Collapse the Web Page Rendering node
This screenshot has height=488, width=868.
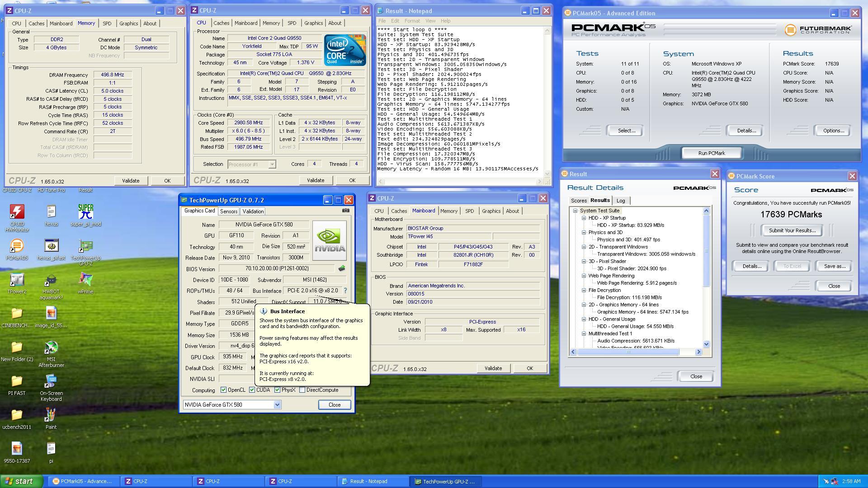[584, 276]
